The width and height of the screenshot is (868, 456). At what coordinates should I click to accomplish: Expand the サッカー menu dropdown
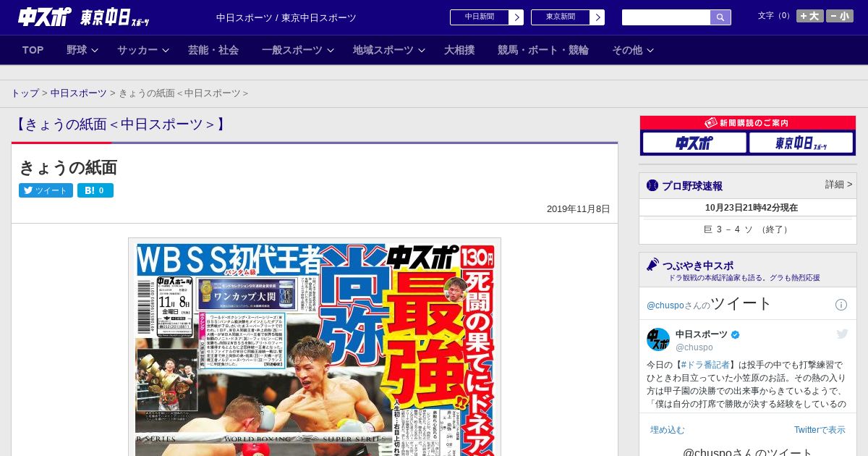(x=142, y=50)
